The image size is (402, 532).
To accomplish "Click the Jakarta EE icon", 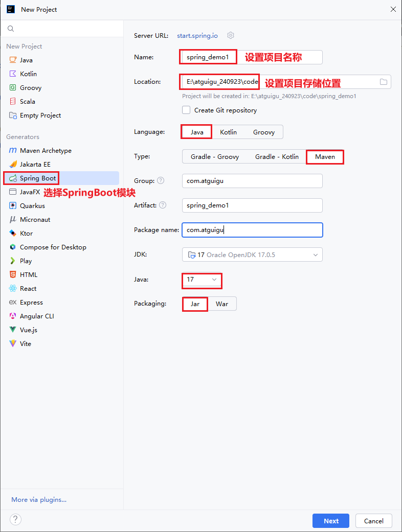I will tap(13, 164).
